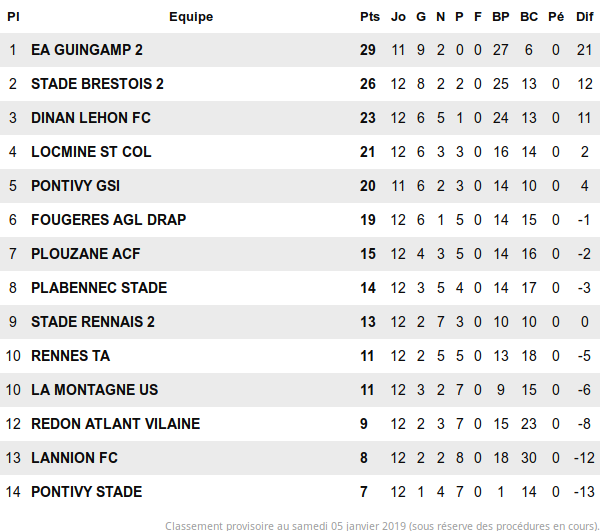Click the Pts column header

368,17
